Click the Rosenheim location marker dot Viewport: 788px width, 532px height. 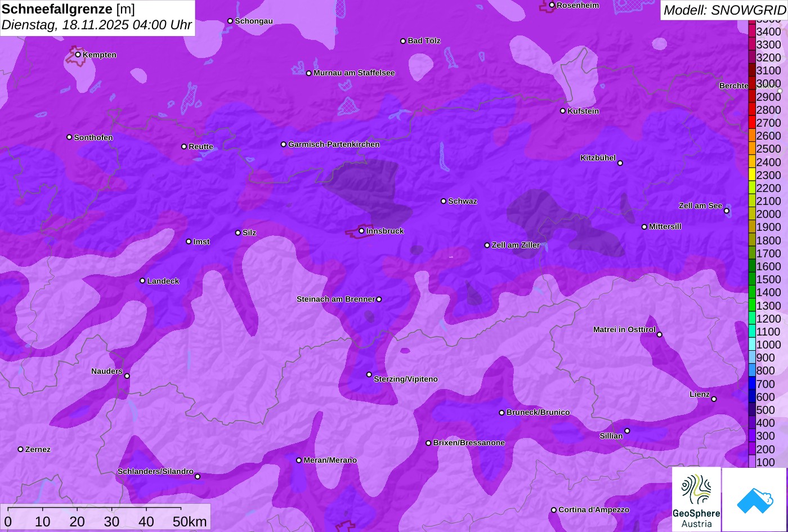point(552,5)
